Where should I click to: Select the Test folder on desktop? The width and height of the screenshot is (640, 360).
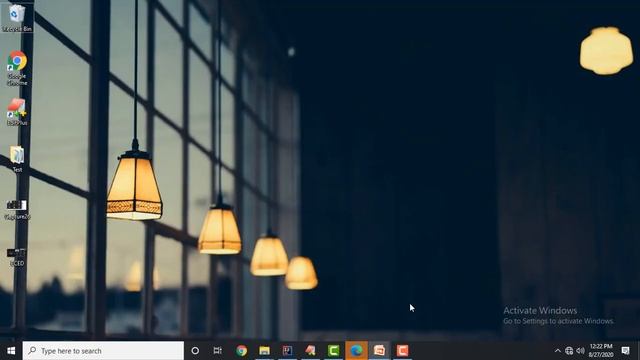17,159
